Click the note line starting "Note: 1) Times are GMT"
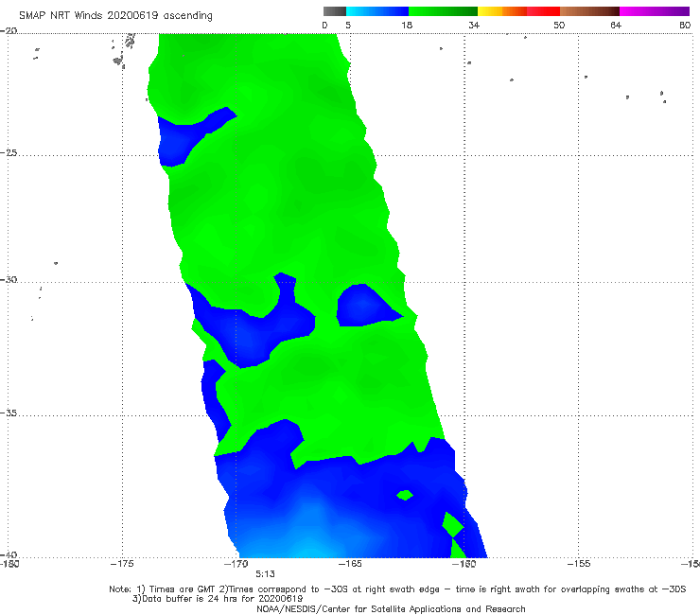Viewport: 700px width, 615px height. click(x=397, y=589)
